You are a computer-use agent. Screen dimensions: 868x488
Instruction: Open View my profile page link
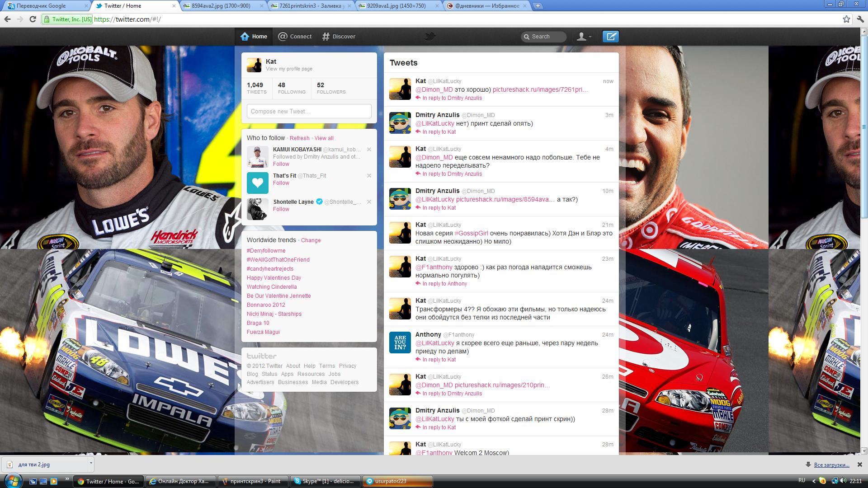click(289, 69)
